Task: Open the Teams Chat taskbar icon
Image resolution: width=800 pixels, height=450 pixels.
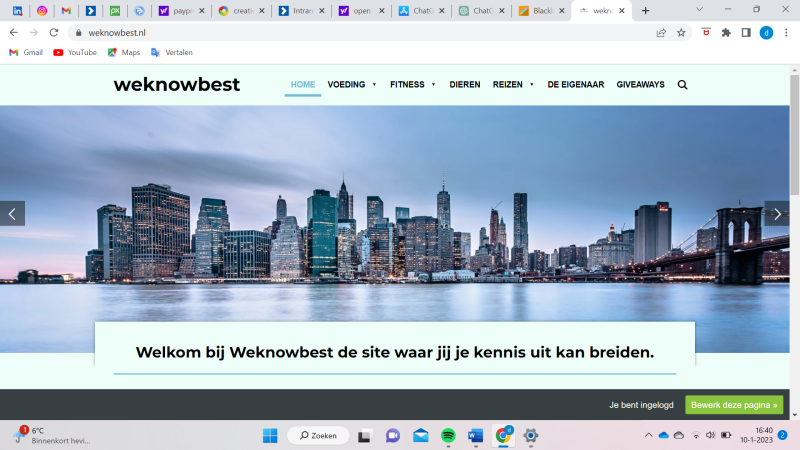Action: 392,436
